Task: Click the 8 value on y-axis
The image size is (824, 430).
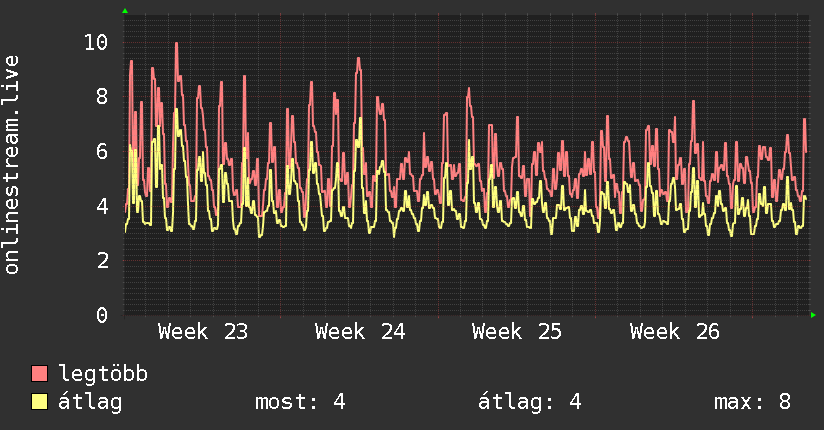Action: (102, 97)
